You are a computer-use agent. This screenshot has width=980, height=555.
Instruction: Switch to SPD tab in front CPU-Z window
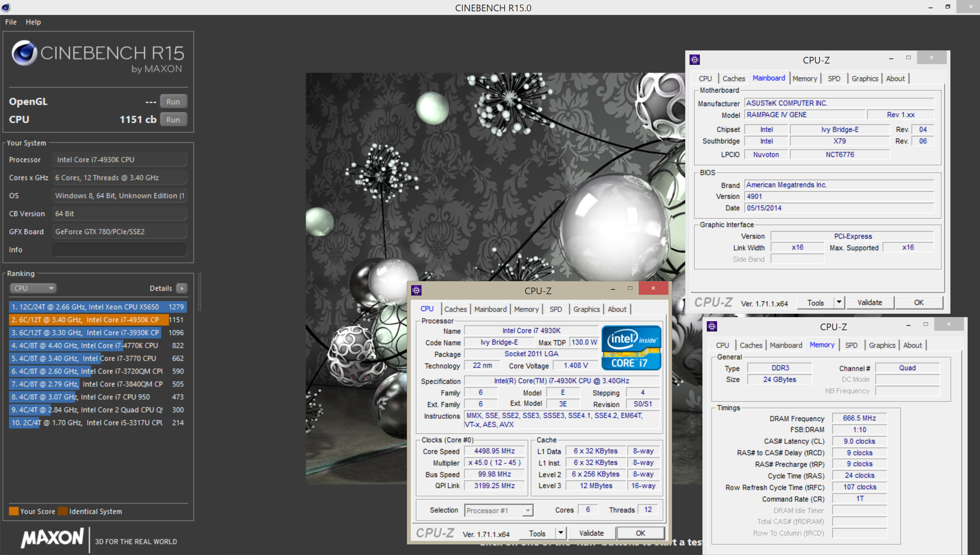555,309
